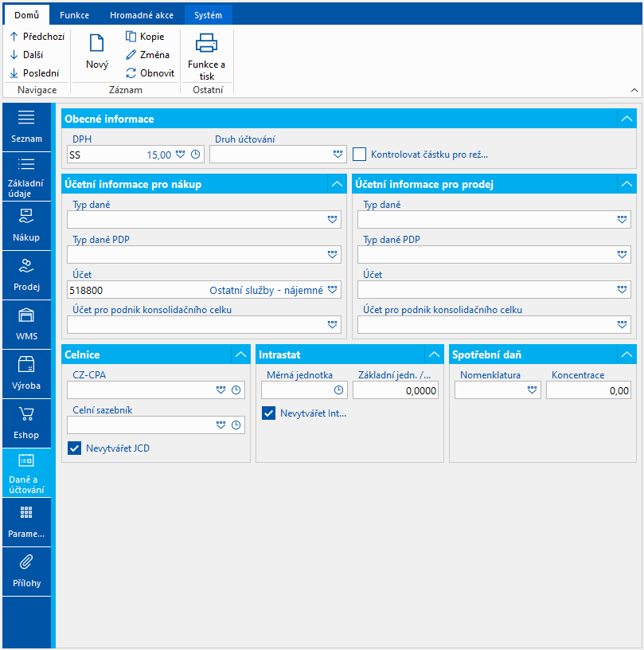Image resolution: width=644 pixels, height=650 pixels.
Task: Click into the Koncentrace value field
Action: pyautogui.click(x=588, y=390)
